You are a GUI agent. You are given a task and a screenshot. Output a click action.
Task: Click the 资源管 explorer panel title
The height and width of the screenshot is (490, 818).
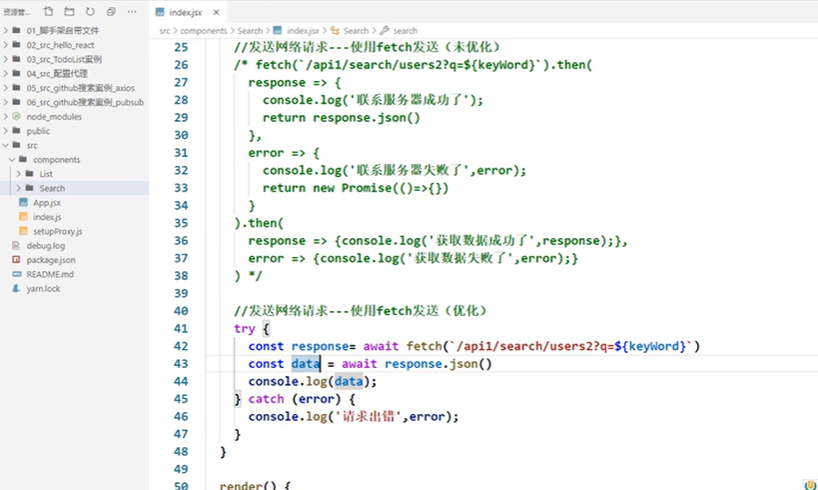[x=16, y=12]
